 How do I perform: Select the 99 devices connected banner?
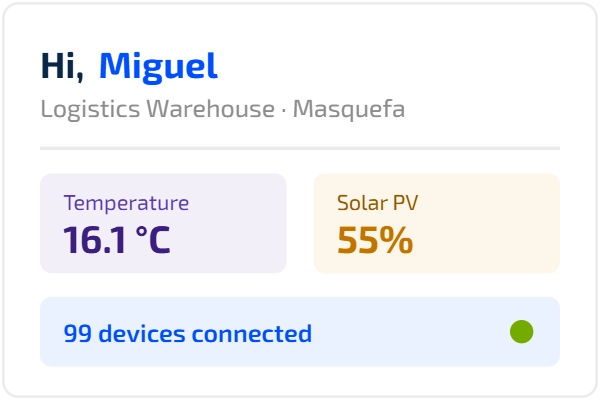300,331
